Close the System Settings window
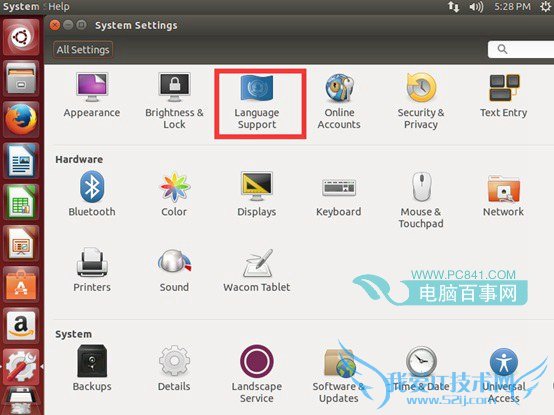 [55, 25]
